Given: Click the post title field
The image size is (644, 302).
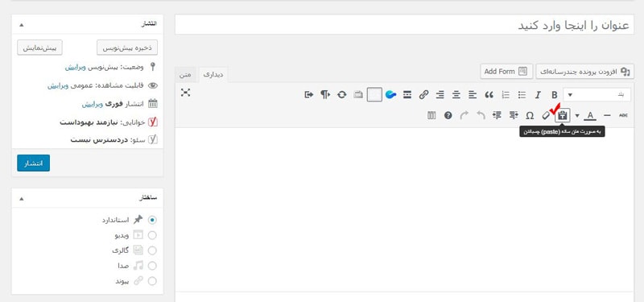Looking at the screenshot, I should point(405,25).
